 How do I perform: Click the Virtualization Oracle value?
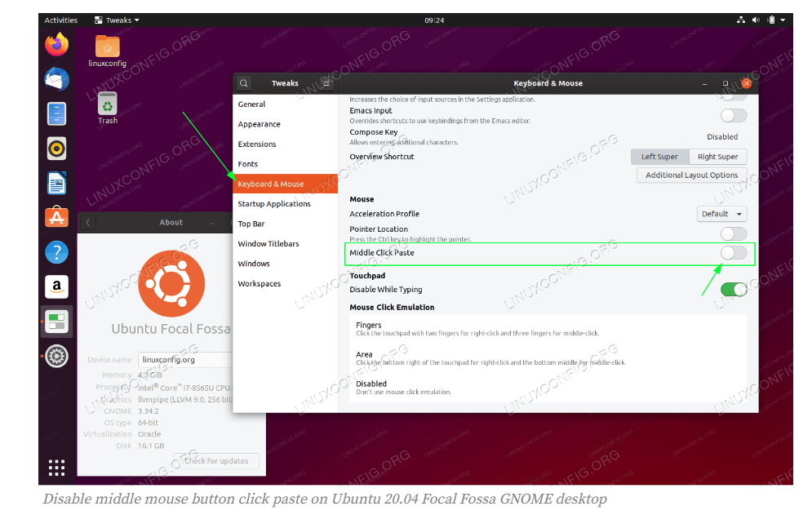click(x=149, y=434)
